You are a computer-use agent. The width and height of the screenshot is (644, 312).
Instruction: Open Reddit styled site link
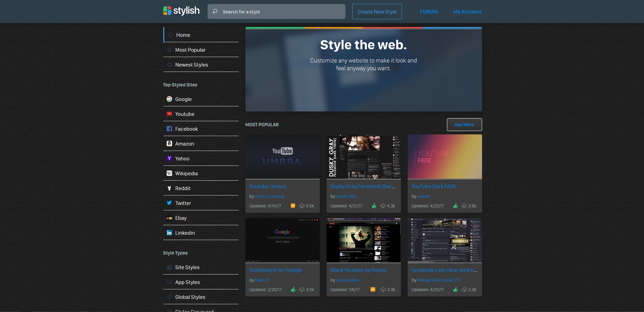[x=201, y=188]
